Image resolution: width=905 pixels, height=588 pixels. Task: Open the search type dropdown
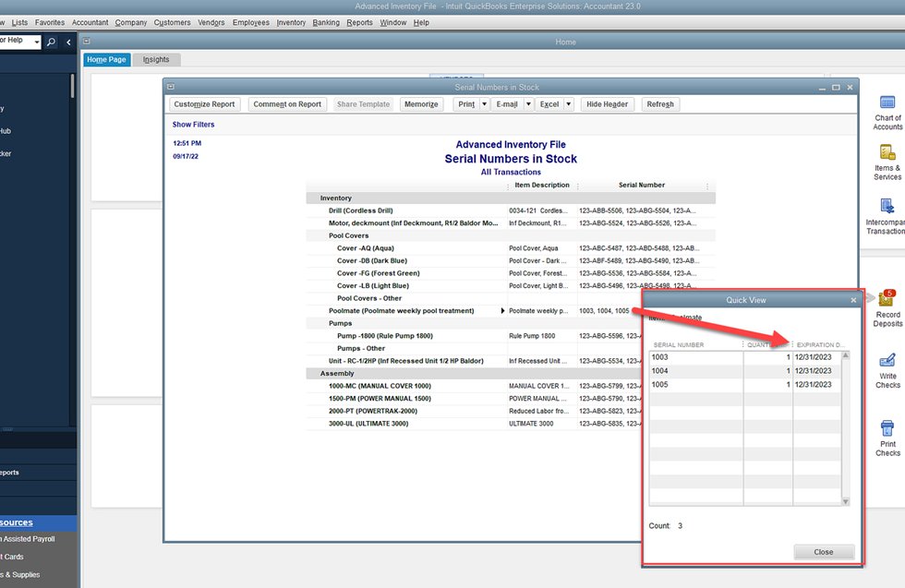point(37,42)
